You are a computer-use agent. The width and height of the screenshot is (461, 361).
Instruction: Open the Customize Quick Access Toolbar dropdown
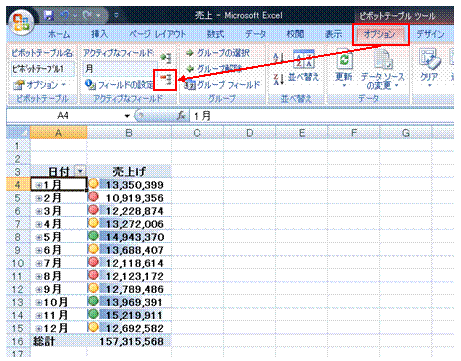[x=116, y=15]
